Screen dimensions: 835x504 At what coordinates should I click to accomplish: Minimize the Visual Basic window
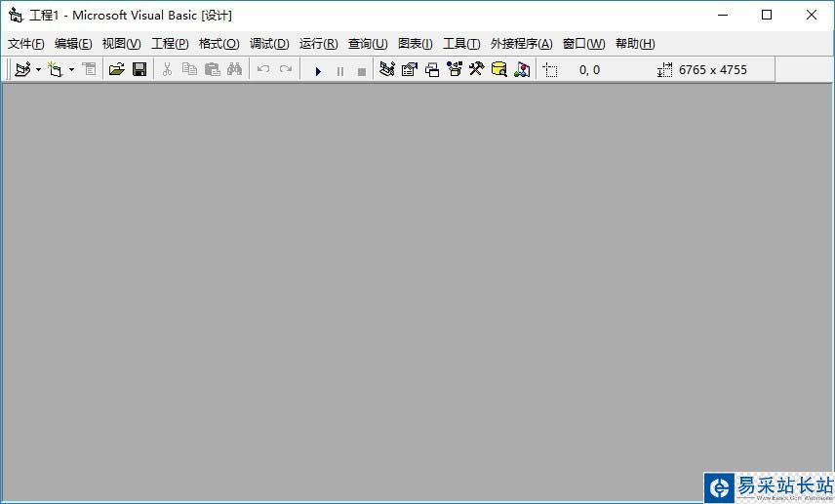[x=723, y=15]
